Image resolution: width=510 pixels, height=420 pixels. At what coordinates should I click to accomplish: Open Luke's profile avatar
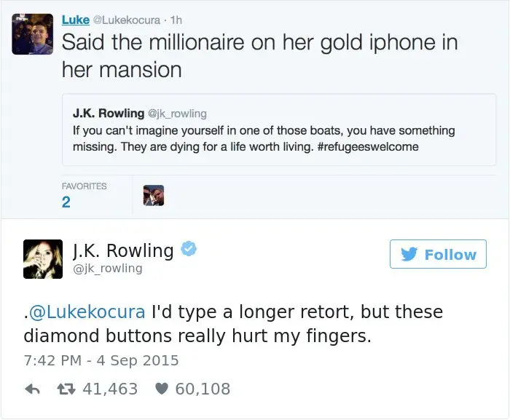click(x=32, y=33)
